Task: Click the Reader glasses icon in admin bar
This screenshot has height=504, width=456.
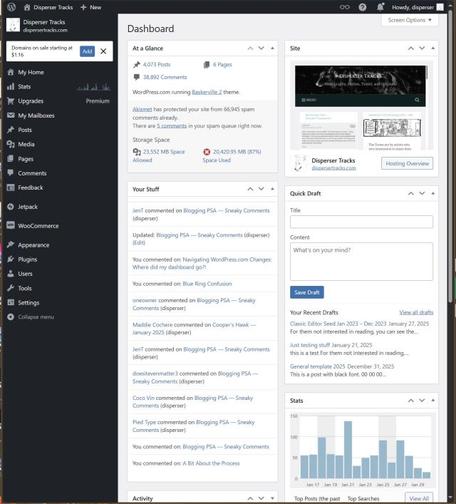Action: pyautogui.click(x=344, y=7)
